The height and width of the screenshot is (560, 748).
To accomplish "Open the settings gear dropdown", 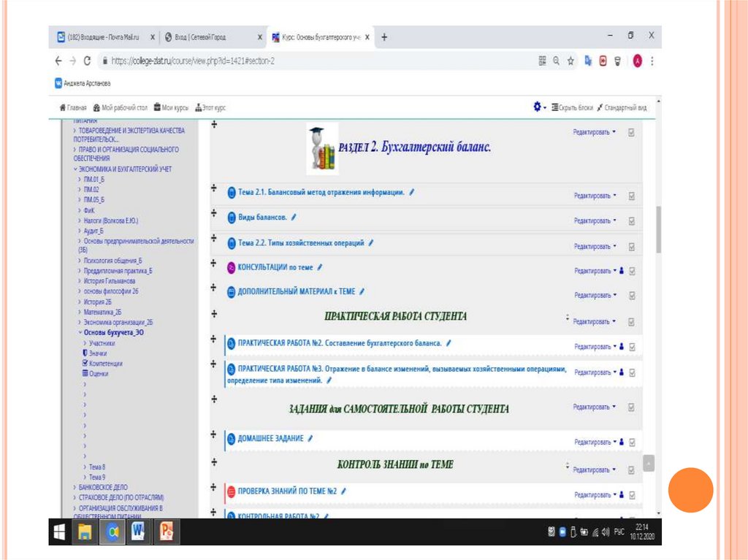I will [540, 107].
